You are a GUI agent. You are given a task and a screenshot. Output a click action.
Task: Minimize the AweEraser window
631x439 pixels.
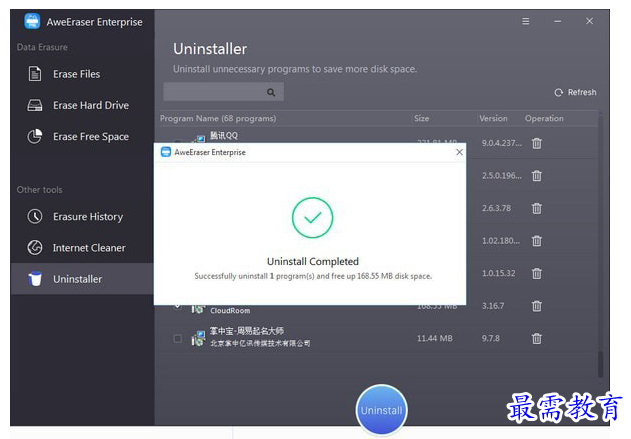[557, 21]
